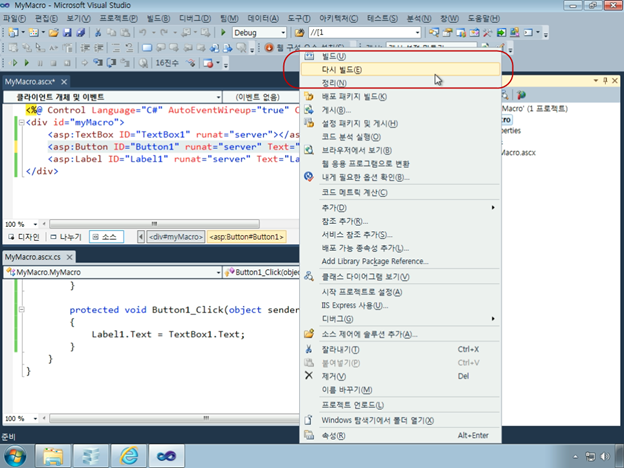Open the file explorer taskbar icon
This screenshot has height=468, width=624.
pos(53,456)
